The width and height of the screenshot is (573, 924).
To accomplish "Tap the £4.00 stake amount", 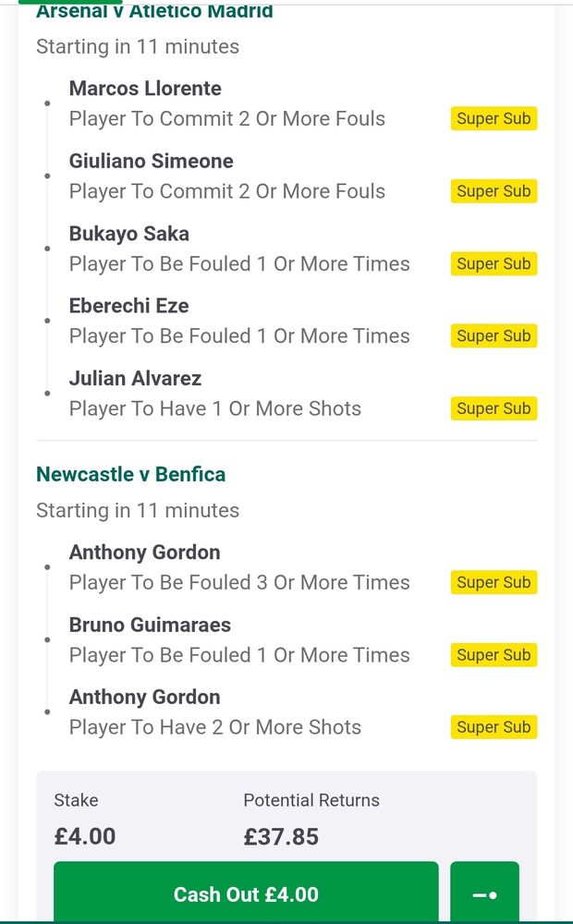I will click(x=85, y=836).
